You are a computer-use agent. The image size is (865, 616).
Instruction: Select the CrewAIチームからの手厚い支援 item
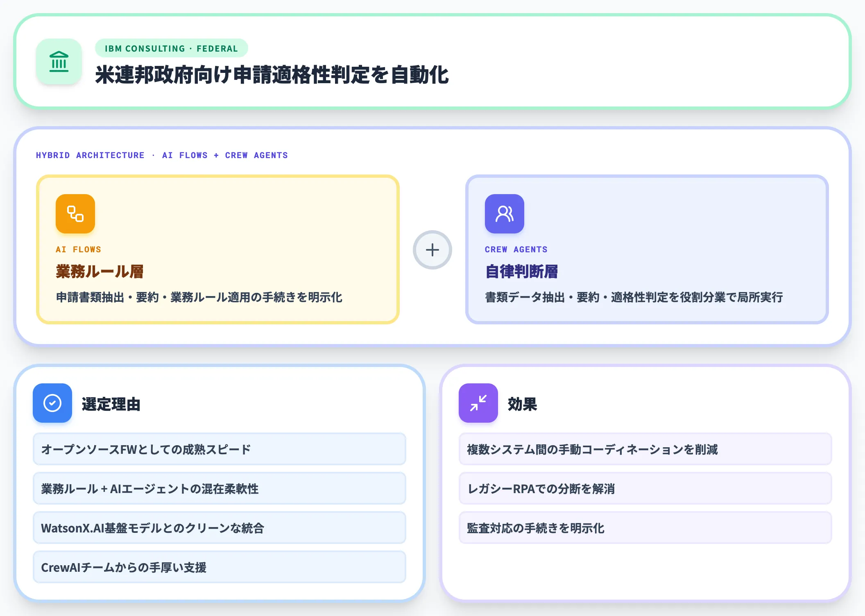[220, 567]
